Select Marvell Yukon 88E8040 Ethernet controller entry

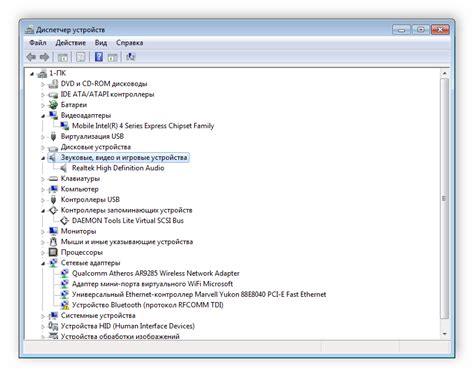click(199, 294)
